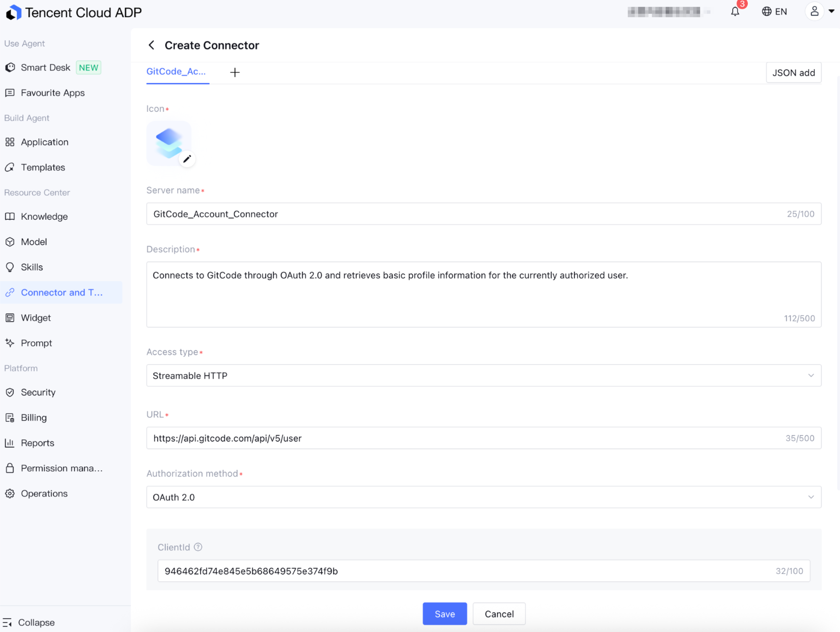Image resolution: width=840 pixels, height=632 pixels.
Task: Open Permission mana... in the sidebar
Action: (62, 468)
